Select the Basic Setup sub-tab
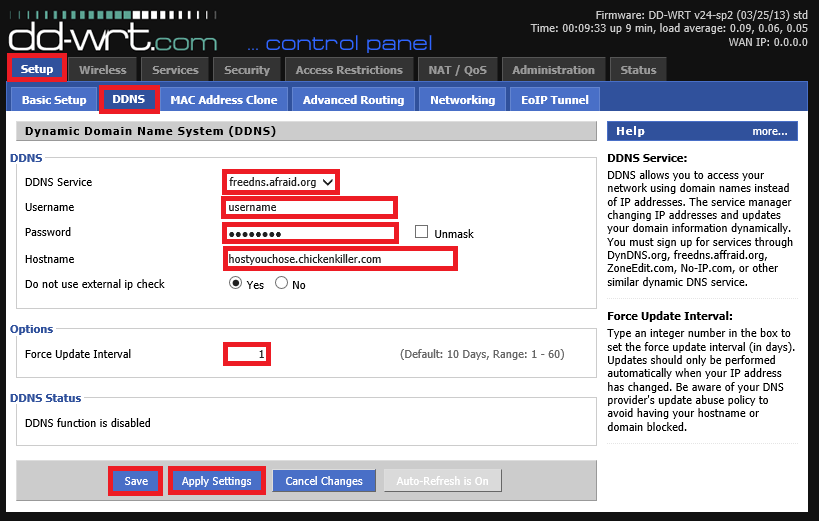 click(x=54, y=100)
